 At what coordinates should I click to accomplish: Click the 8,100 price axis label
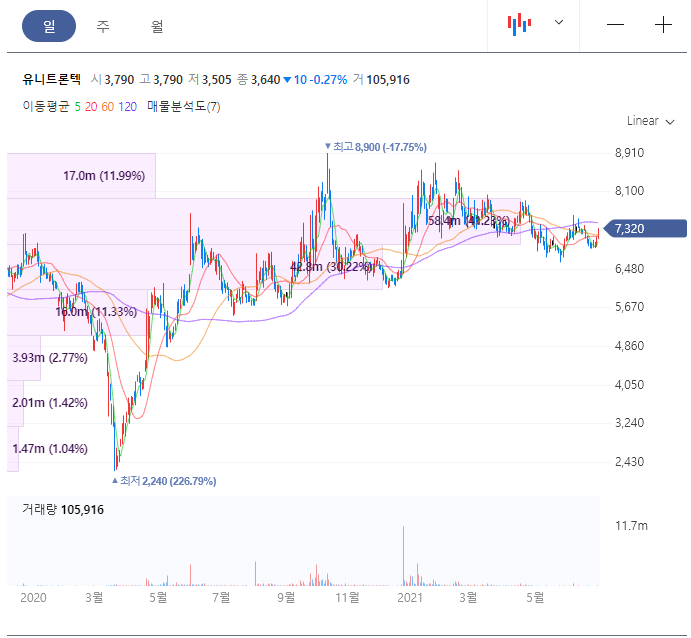click(629, 191)
